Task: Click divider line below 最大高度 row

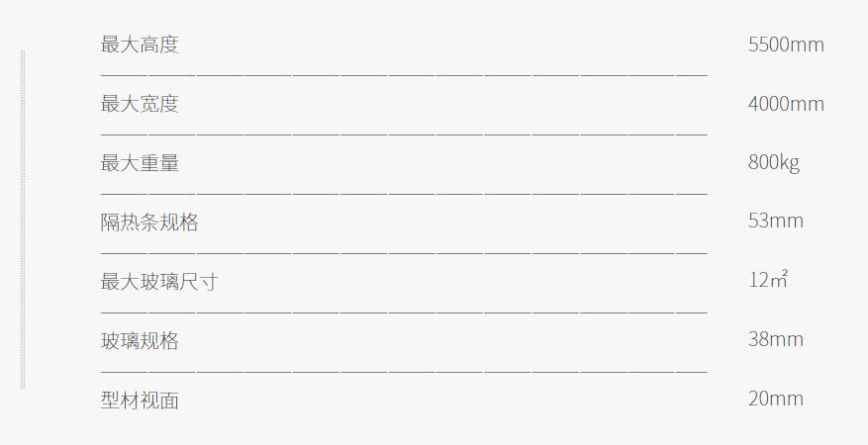Action: tap(404, 74)
